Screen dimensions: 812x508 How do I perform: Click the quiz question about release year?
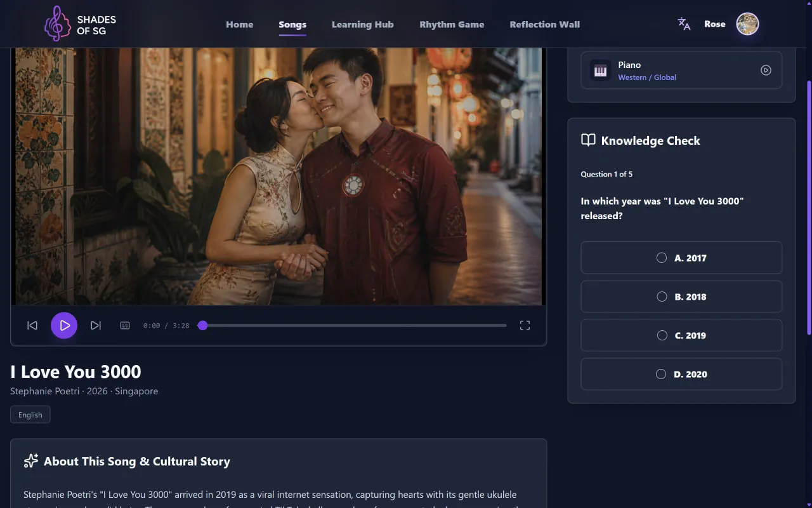662,208
